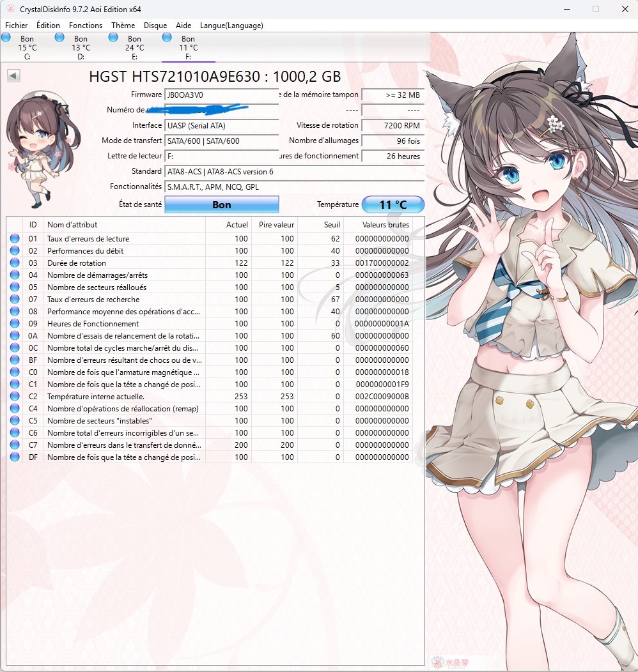Click the previous disk arrow icon

click(x=14, y=76)
